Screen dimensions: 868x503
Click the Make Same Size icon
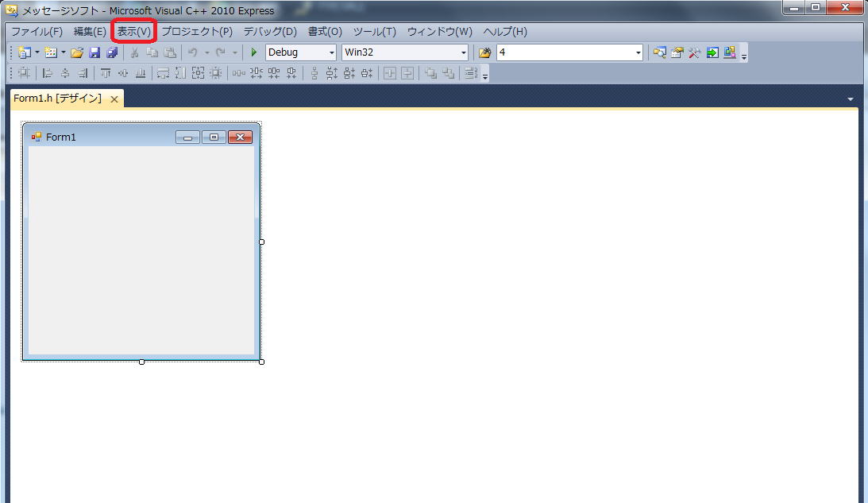coord(199,73)
